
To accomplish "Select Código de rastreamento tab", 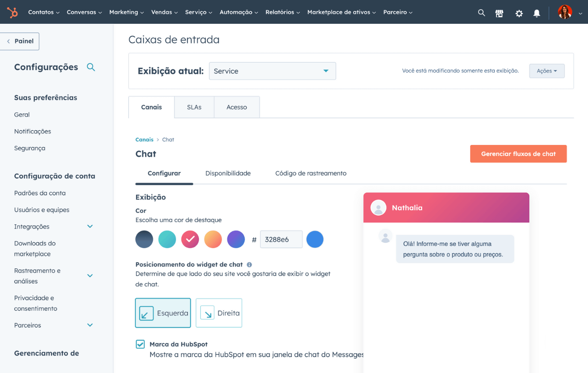I will (x=311, y=173).
